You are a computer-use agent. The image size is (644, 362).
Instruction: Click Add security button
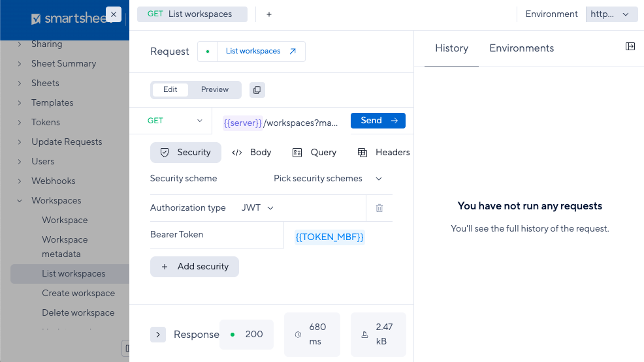tap(195, 267)
